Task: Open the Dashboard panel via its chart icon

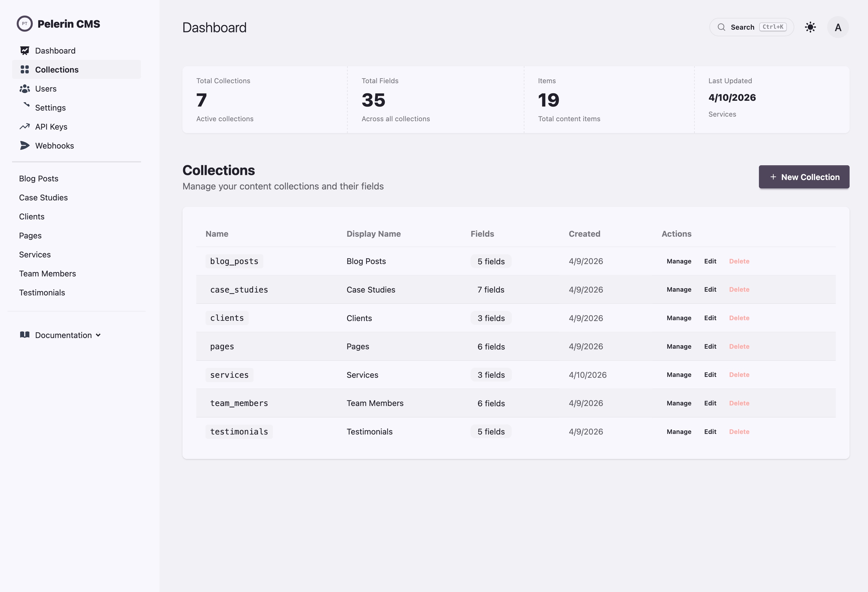Action: click(x=24, y=50)
